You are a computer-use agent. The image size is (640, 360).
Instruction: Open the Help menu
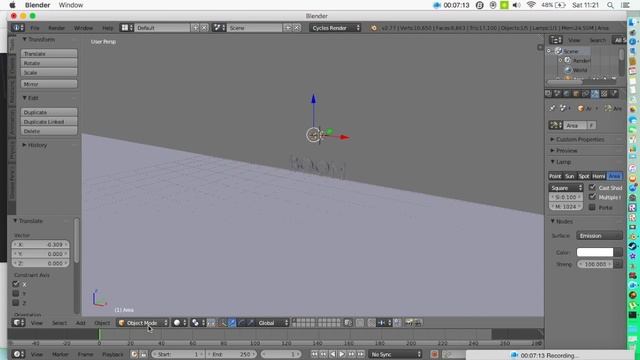[x=108, y=28]
